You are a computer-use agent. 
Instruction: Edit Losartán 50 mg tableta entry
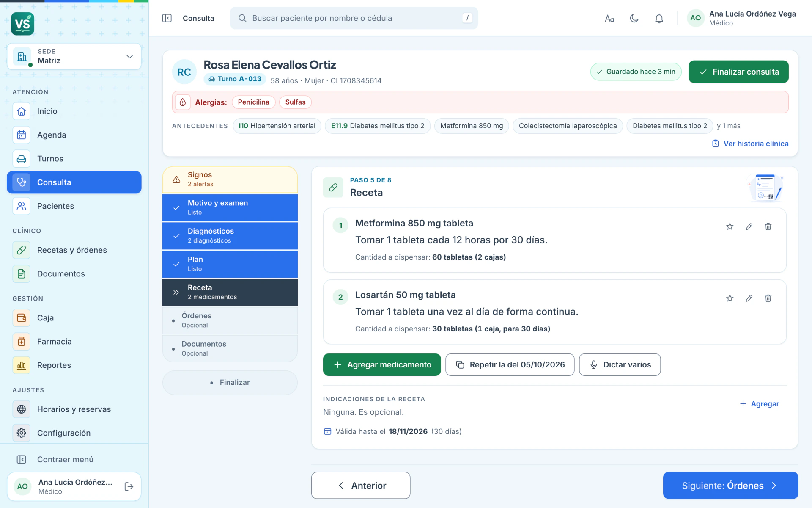tap(749, 298)
